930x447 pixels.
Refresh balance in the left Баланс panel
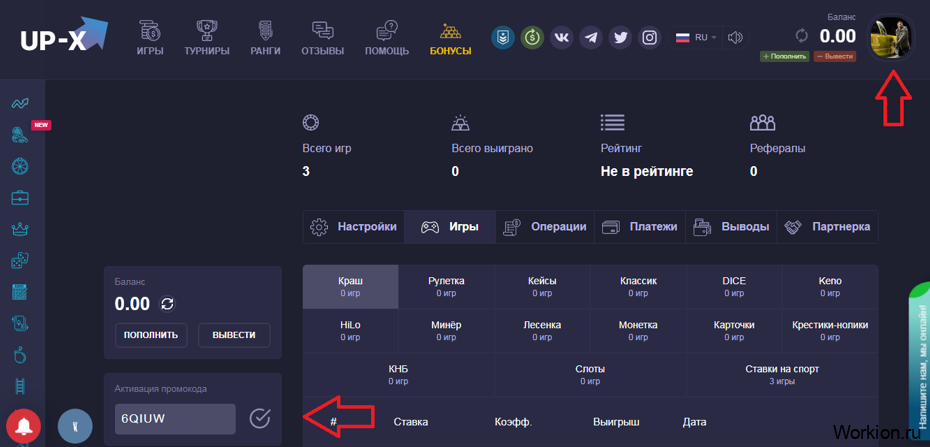(167, 304)
